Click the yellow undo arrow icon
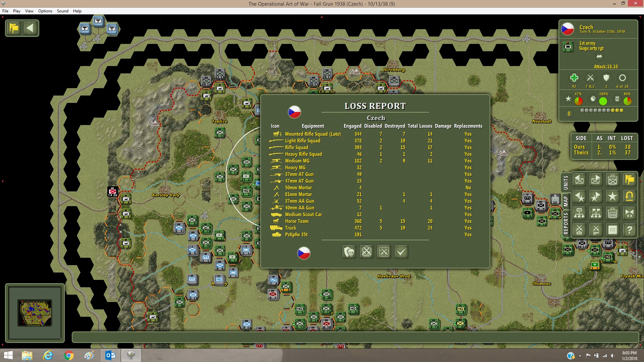Screen dimensions: 644x362 629,197
